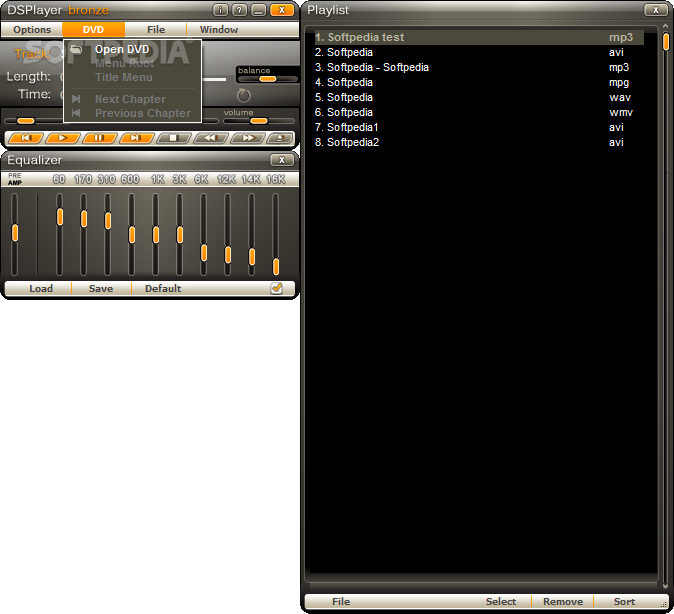Open the Playlist Select menu
This screenshot has height=614, width=674.
coord(501,602)
